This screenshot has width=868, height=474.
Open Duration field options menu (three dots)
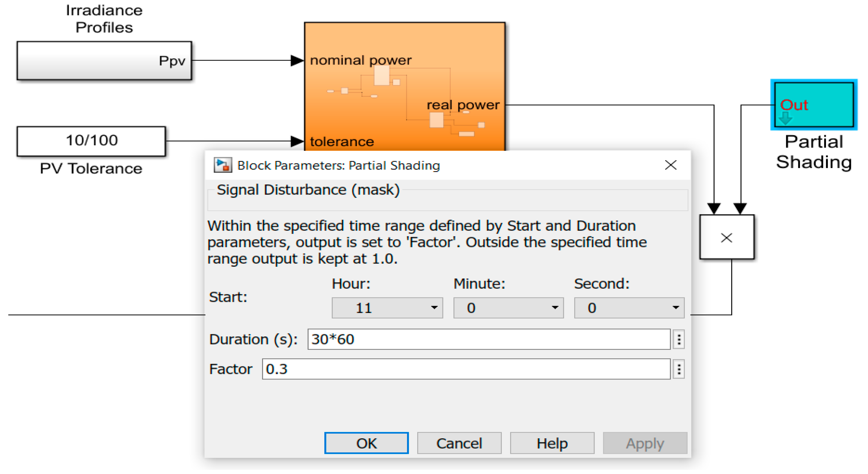click(x=679, y=339)
